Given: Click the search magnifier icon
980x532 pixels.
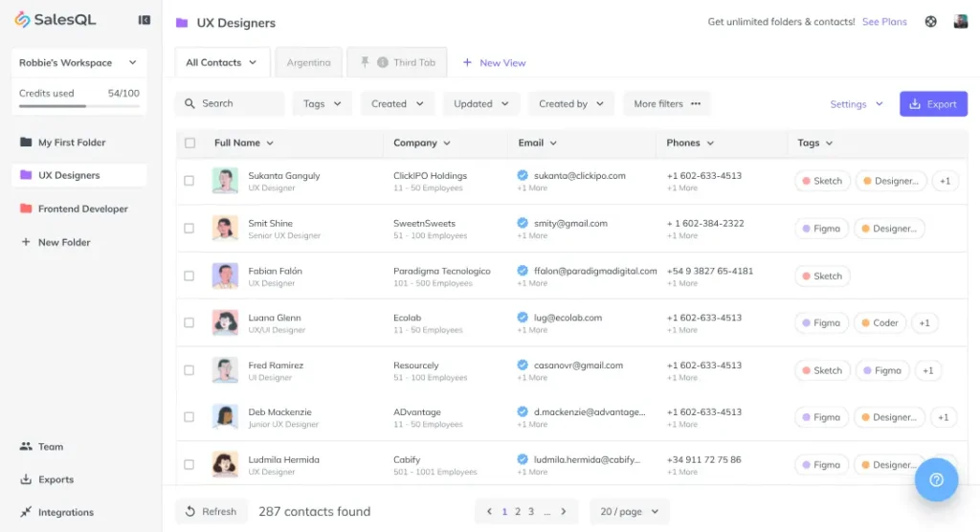Looking at the screenshot, I should tap(190, 103).
